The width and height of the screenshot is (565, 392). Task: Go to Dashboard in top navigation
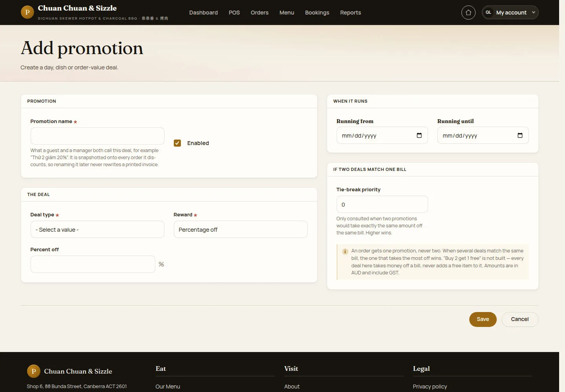pyautogui.click(x=203, y=13)
